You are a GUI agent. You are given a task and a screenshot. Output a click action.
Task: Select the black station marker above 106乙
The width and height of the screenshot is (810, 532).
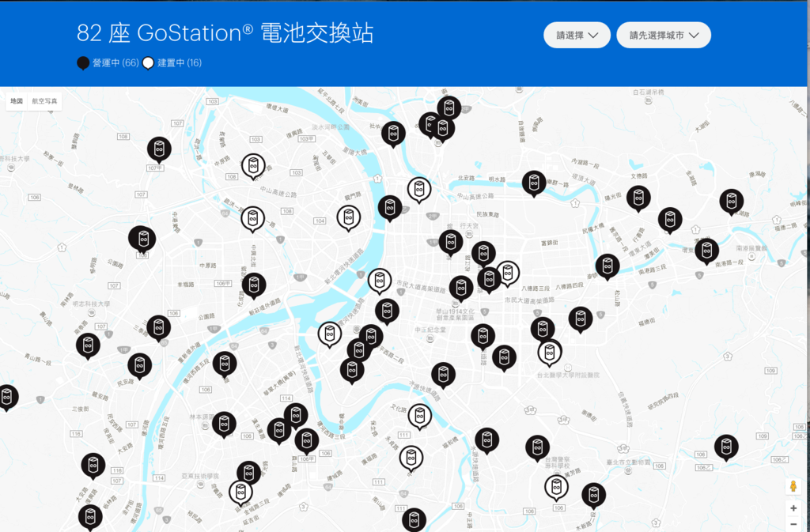click(726, 447)
